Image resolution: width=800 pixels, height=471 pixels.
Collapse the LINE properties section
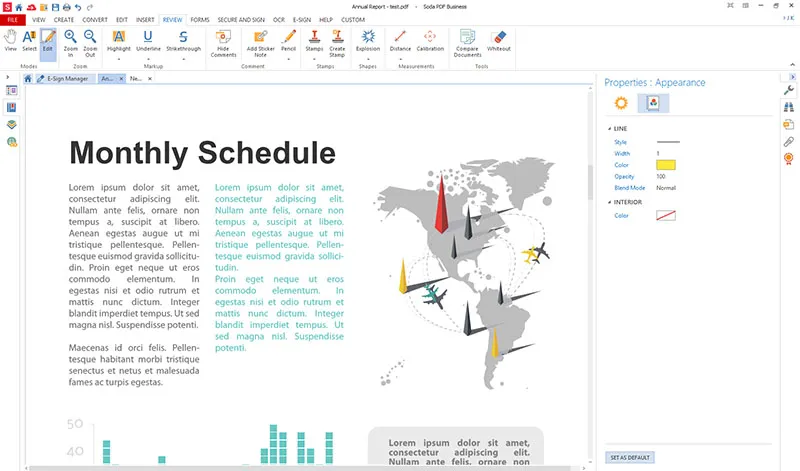click(x=609, y=129)
